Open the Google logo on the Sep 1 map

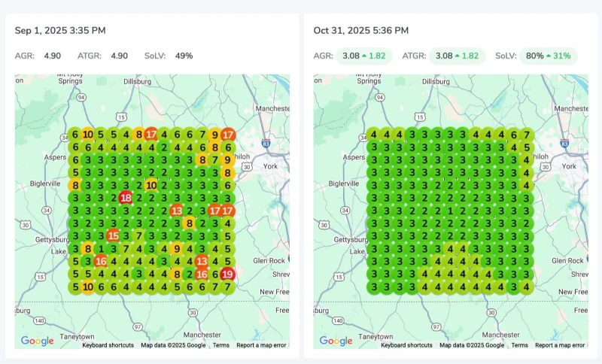point(37,341)
